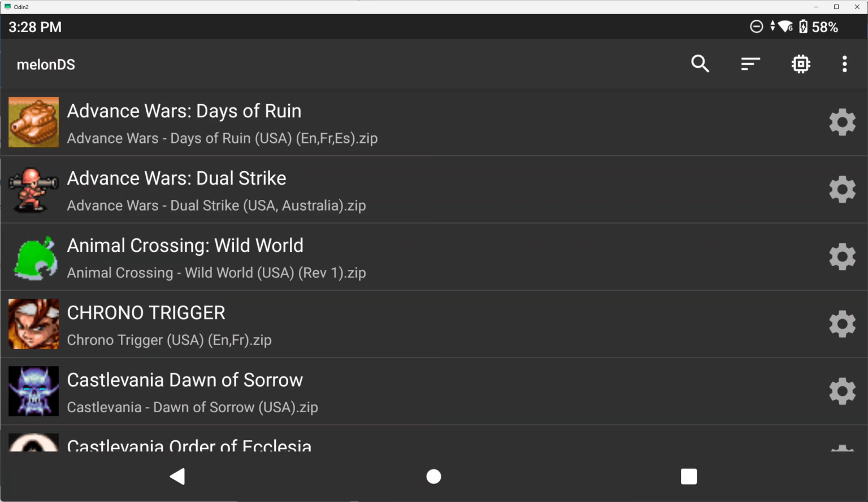The image size is (868, 502).
Task: Click the battery 58% status indicator
Action: tap(818, 27)
